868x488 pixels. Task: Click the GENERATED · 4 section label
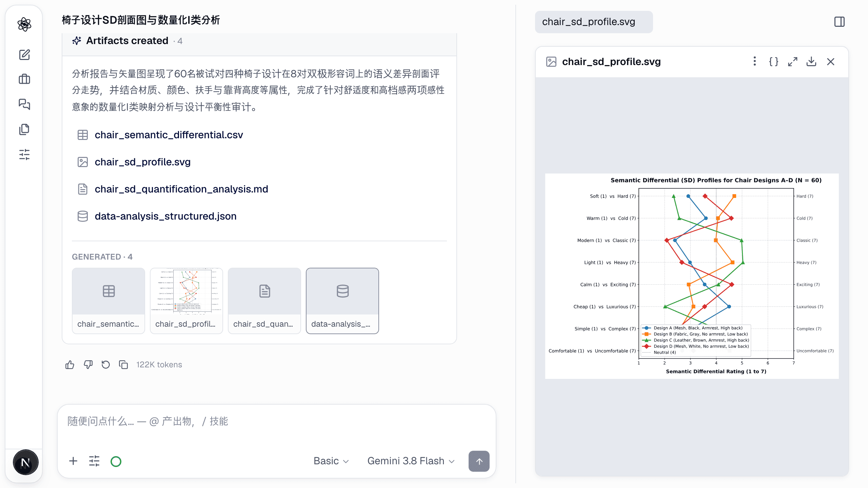102,257
